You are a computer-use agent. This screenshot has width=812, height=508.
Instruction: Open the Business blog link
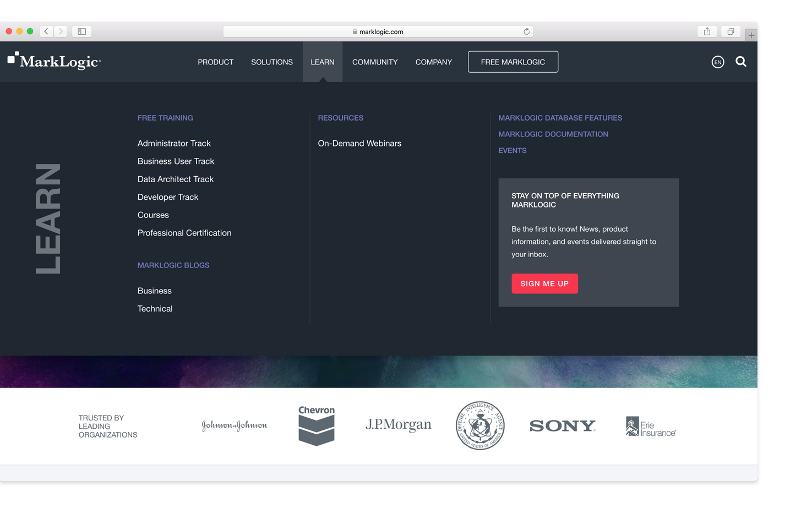coord(155,291)
